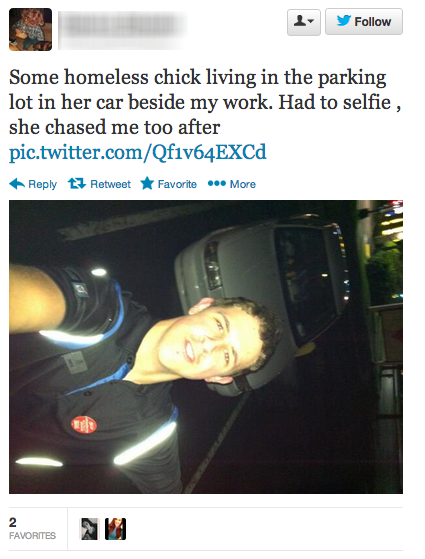Screen dimensions: 425x559
Task: View the 2 Favorites count
Action: [x=32, y=528]
